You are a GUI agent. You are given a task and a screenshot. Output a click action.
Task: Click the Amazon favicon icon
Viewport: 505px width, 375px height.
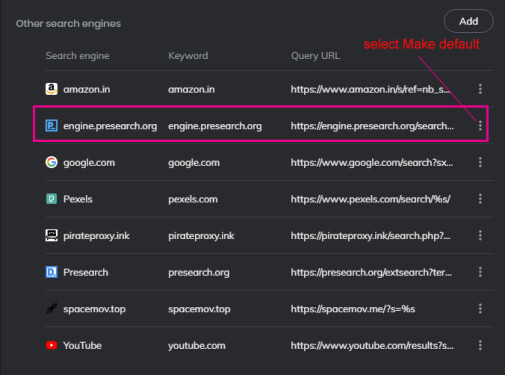pos(51,89)
